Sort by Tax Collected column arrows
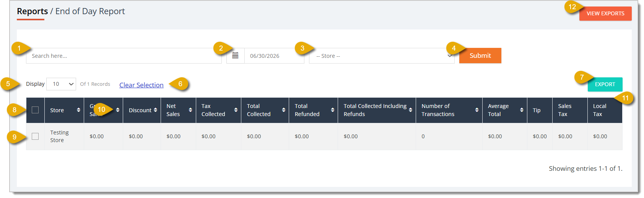The height and width of the screenshot is (198, 644). coord(236,110)
